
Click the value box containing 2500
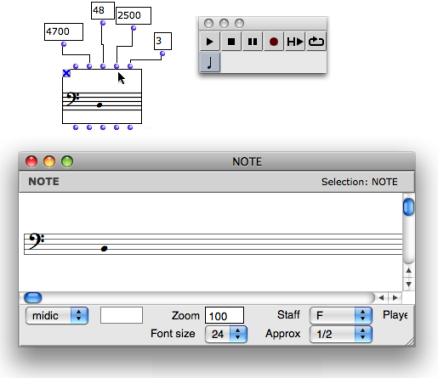click(133, 16)
